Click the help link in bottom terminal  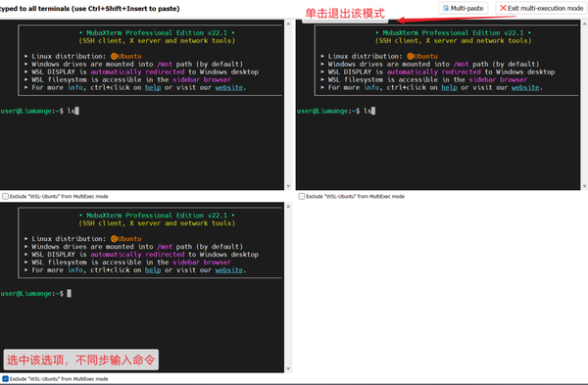point(153,270)
